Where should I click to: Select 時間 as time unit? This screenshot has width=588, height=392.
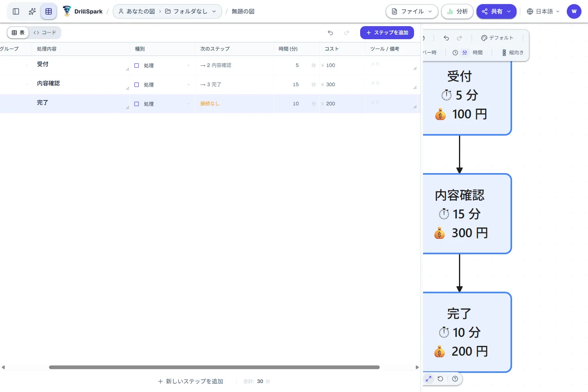click(x=478, y=53)
